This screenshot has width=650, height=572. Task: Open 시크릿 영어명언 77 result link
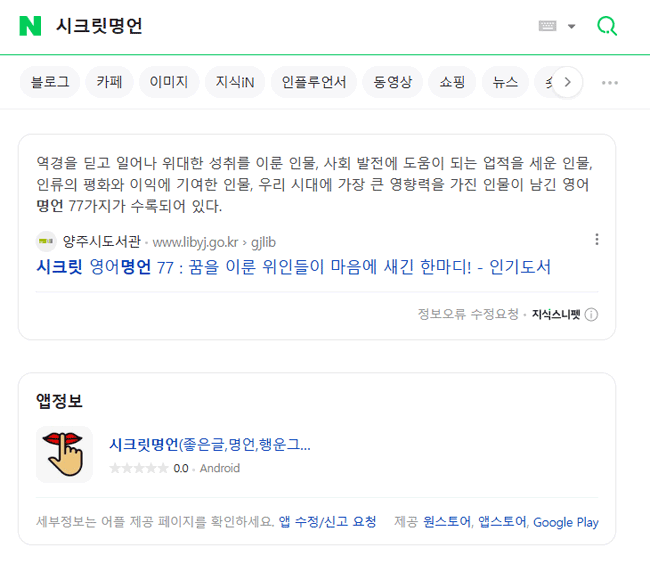tap(293, 267)
